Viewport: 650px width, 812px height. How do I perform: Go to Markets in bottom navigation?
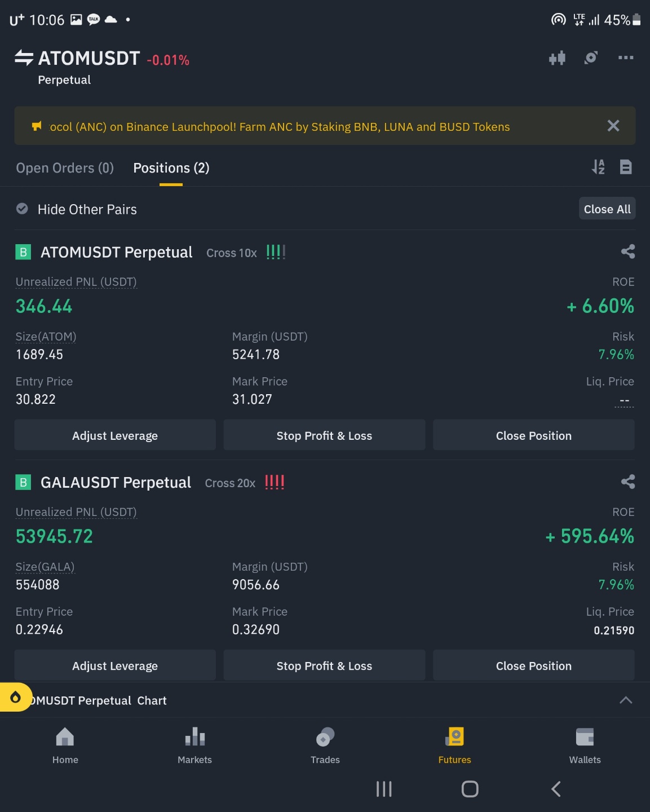click(194, 745)
